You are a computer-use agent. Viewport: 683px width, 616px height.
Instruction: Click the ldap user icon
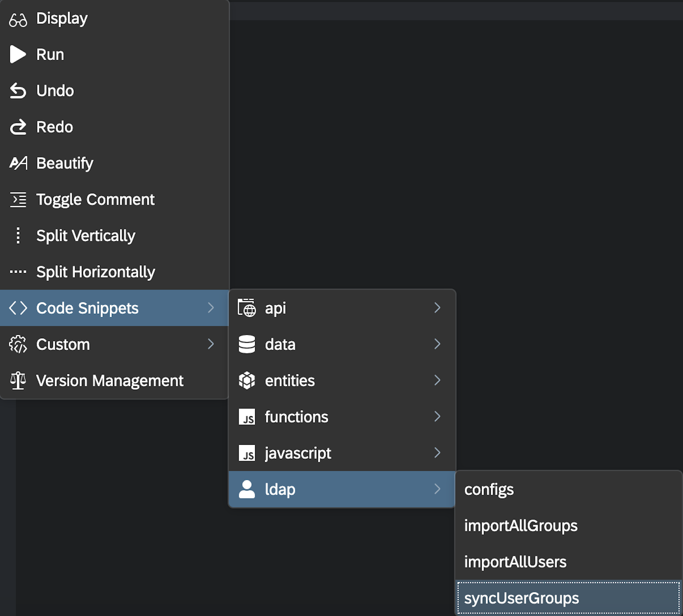[247, 489]
